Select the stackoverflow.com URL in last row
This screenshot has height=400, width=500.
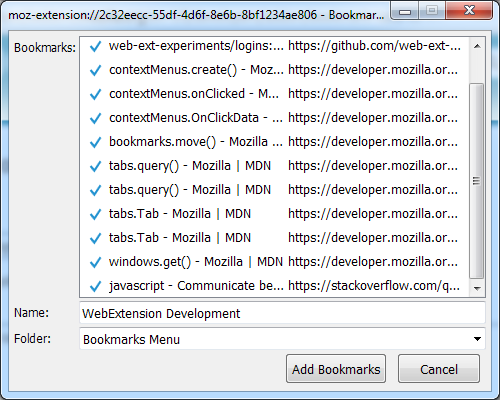(x=374, y=286)
